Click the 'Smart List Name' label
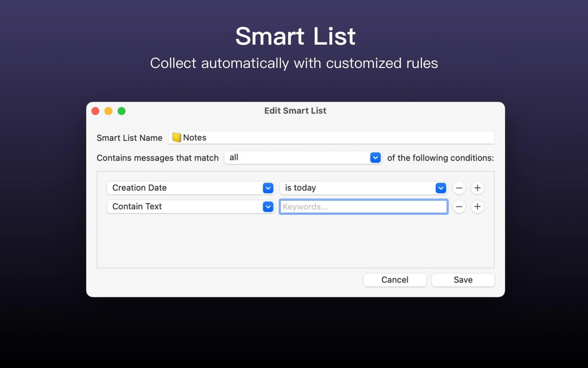The image size is (588, 368). pyautogui.click(x=129, y=138)
